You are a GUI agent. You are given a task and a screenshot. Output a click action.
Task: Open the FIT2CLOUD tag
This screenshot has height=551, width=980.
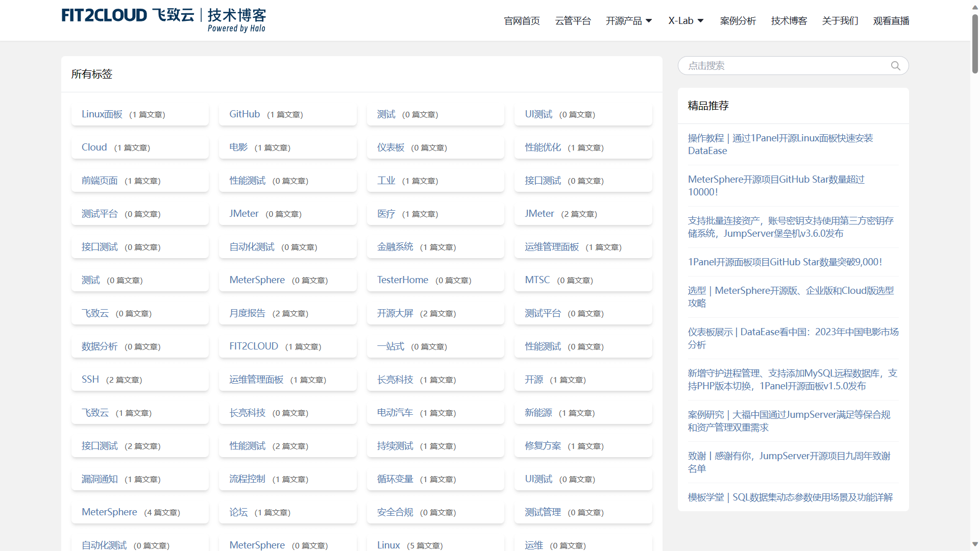click(254, 346)
